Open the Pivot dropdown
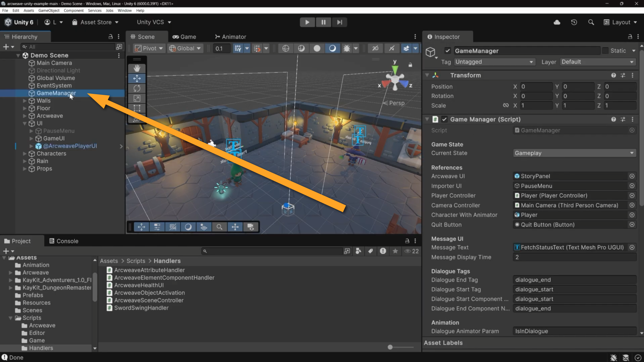The width and height of the screenshot is (644, 362). [149, 48]
